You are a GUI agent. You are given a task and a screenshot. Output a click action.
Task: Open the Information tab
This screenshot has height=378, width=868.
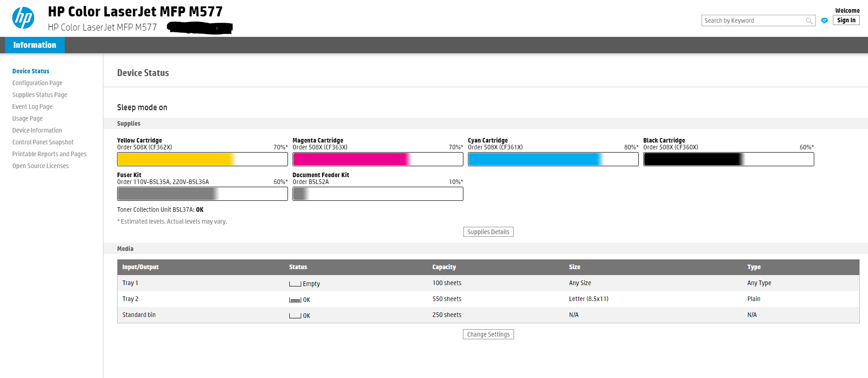[x=35, y=45]
